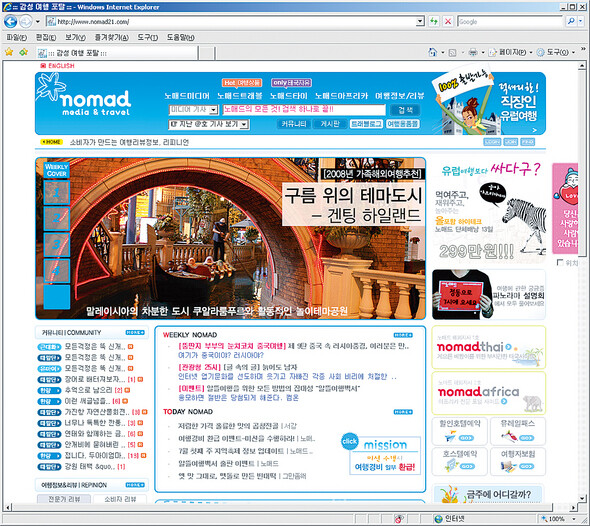Open the ENGLISH language link

pos(58,66)
